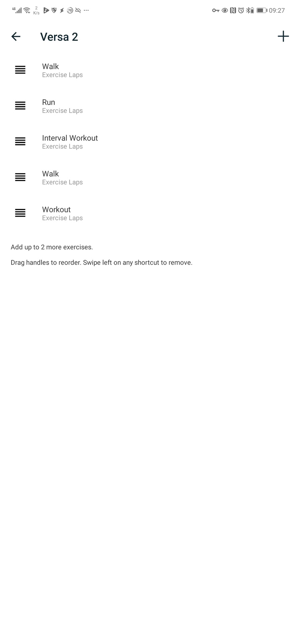
Task: Tap drag handle beside Interval Workout
Action: [x=20, y=142]
